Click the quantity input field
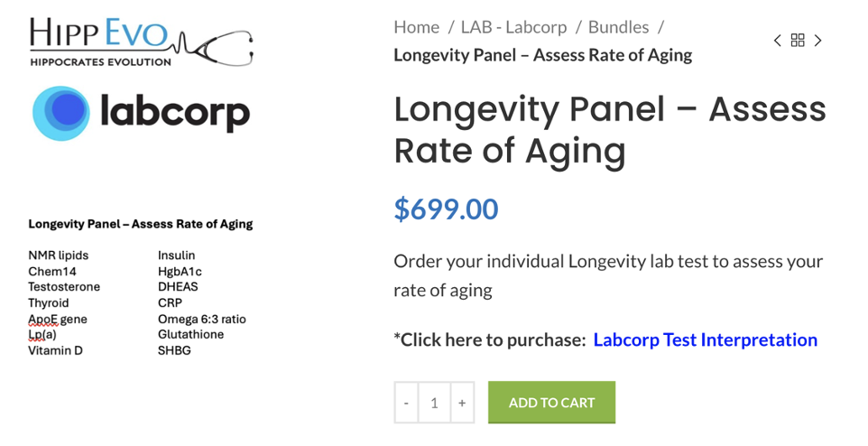The height and width of the screenshot is (446, 868). point(435,403)
